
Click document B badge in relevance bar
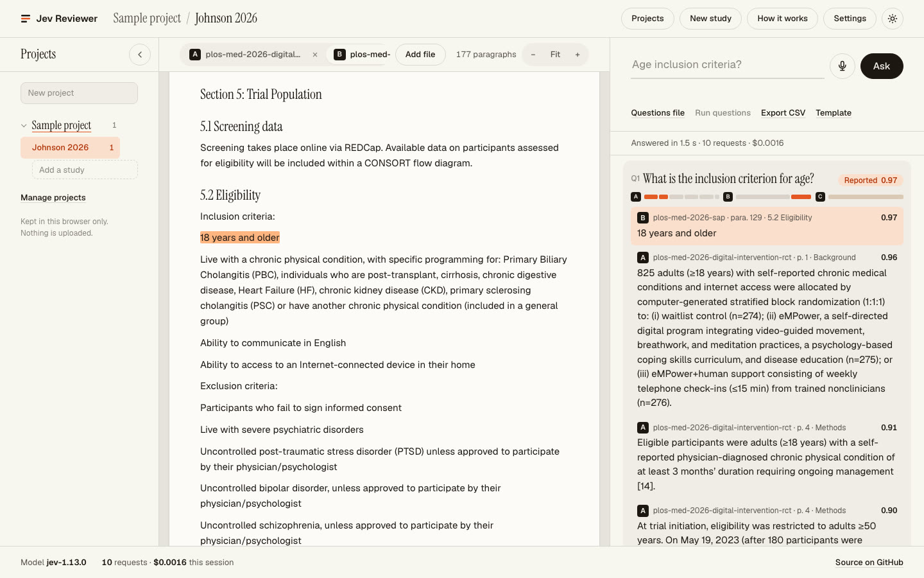point(728,197)
